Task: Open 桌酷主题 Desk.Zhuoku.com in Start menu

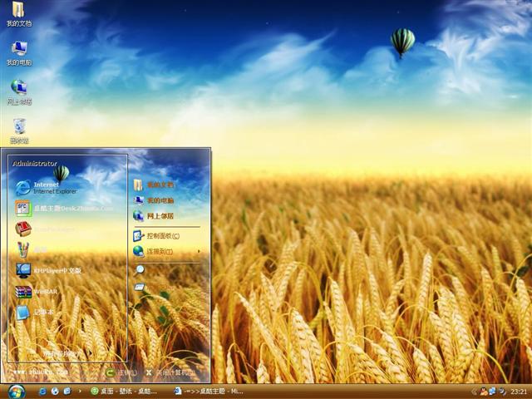Action: (64, 209)
